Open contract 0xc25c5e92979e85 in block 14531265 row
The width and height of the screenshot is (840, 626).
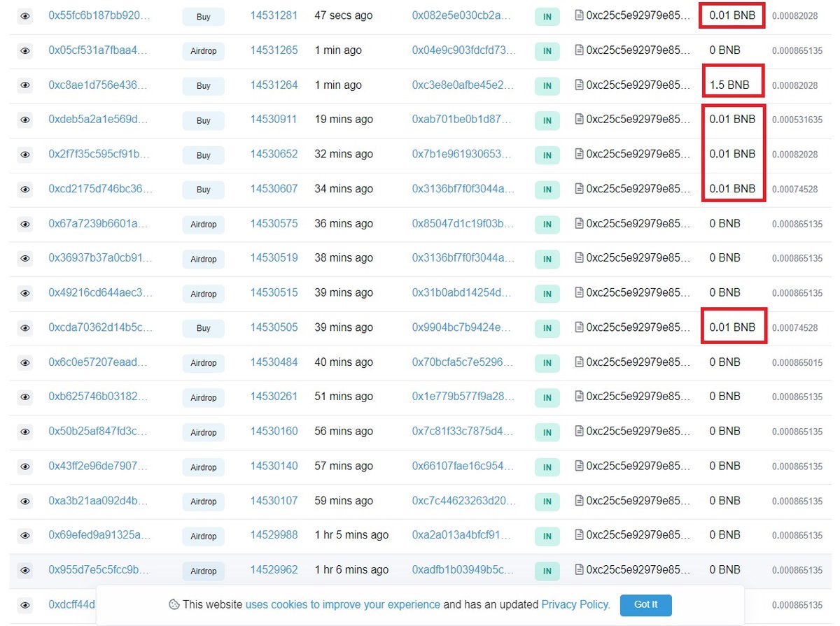(638, 50)
